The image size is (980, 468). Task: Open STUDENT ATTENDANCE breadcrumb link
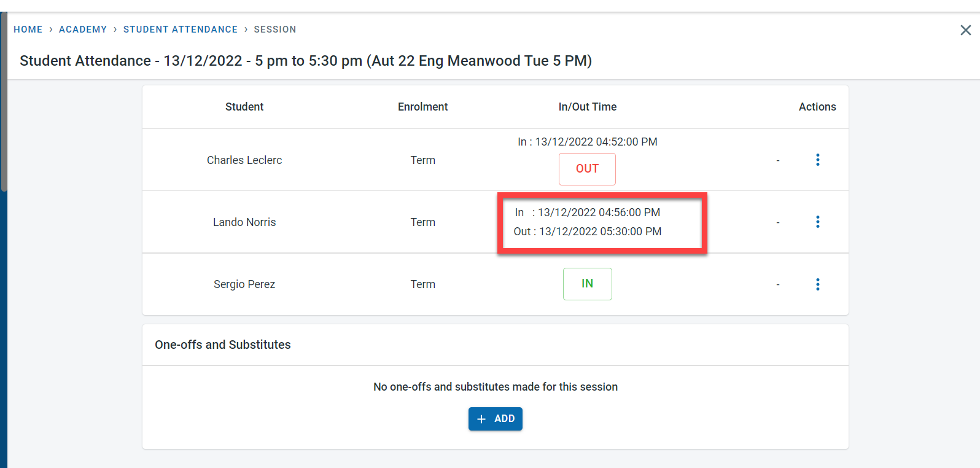181,29
